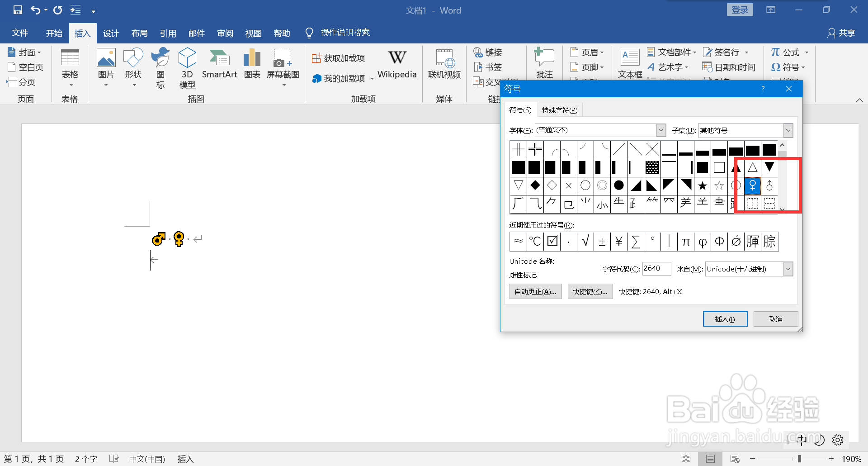868x466 pixels.
Task: Switch to print layout view
Action: click(710, 459)
